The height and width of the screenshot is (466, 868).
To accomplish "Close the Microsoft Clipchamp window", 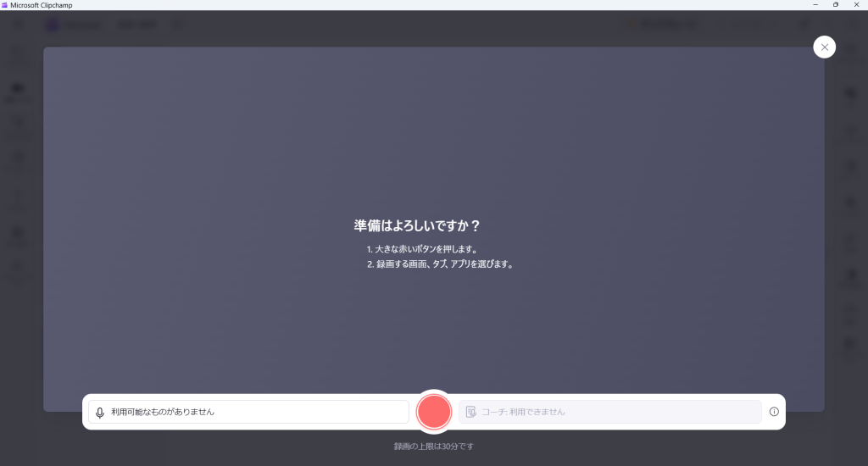I will pyautogui.click(x=857, y=5).
